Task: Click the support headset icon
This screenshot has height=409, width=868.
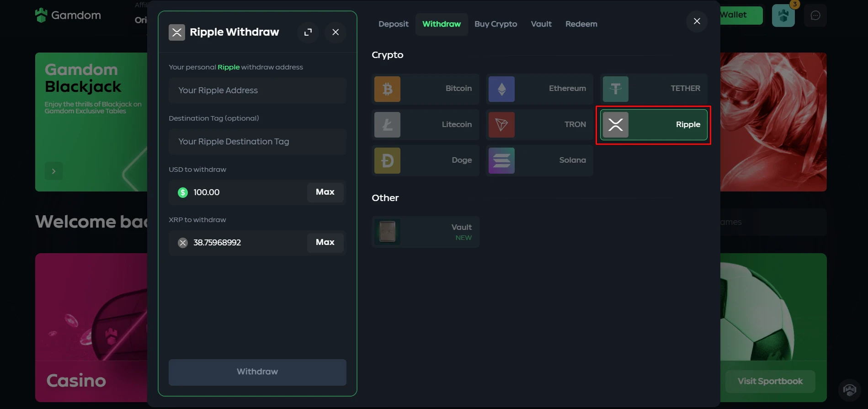Action: tap(850, 390)
